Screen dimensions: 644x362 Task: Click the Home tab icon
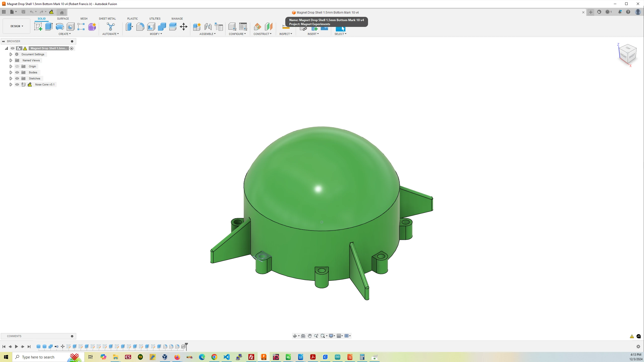coord(62,13)
